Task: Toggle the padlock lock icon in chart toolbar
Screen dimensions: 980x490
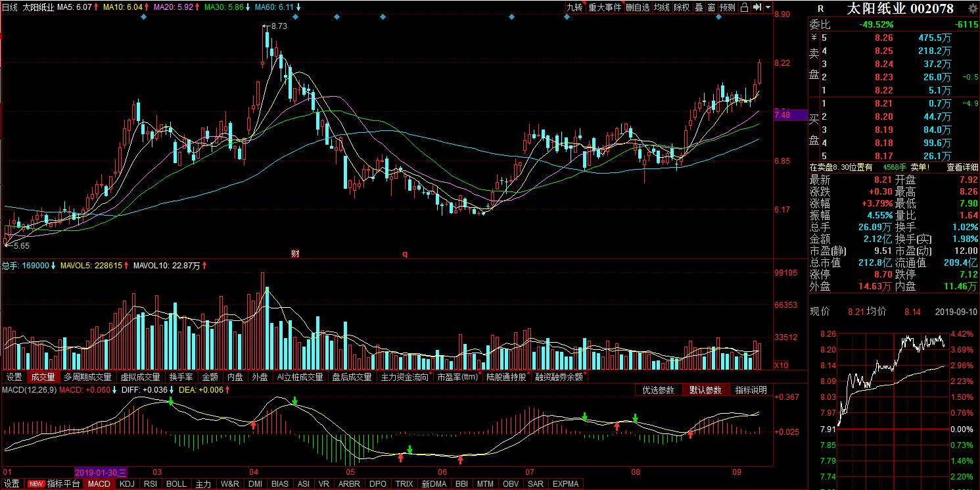Action: (743, 7)
